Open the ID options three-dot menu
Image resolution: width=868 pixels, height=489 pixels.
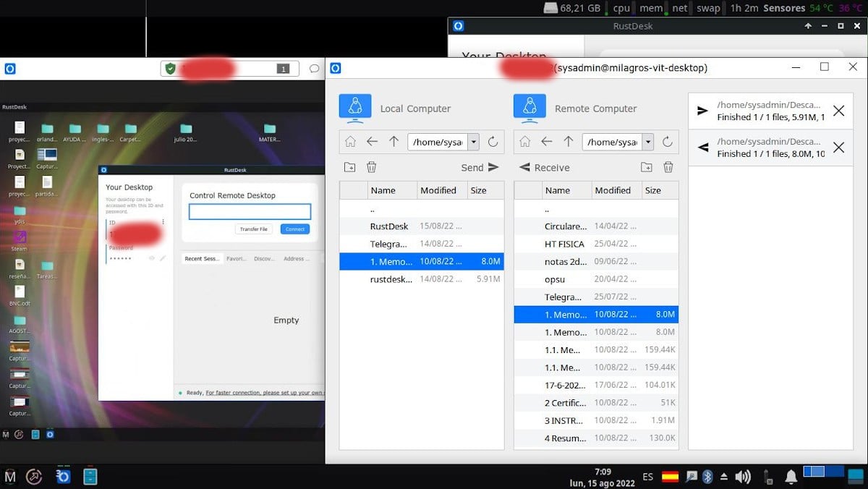tap(163, 222)
